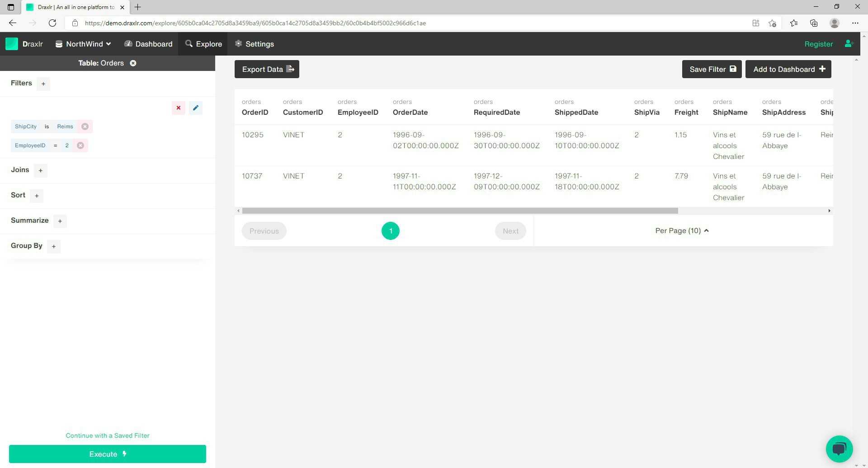The width and height of the screenshot is (868, 468).
Task: Click the Save Filter button
Action: click(x=712, y=69)
